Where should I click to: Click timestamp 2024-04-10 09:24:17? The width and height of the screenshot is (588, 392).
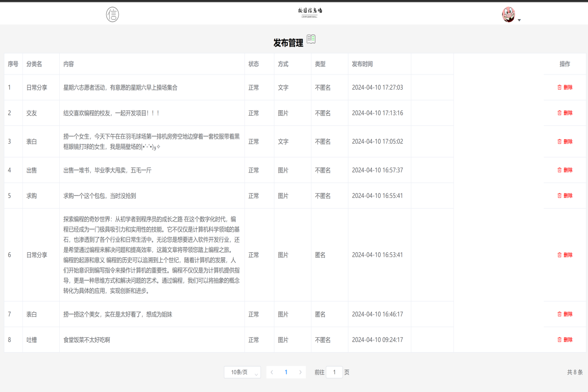click(x=377, y=340)
